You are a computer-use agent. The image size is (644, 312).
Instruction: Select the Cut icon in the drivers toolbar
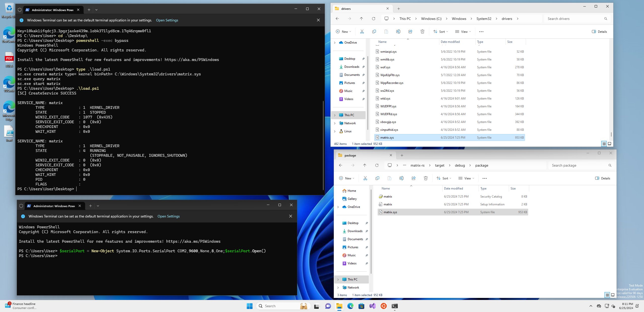tap(362, 32)
